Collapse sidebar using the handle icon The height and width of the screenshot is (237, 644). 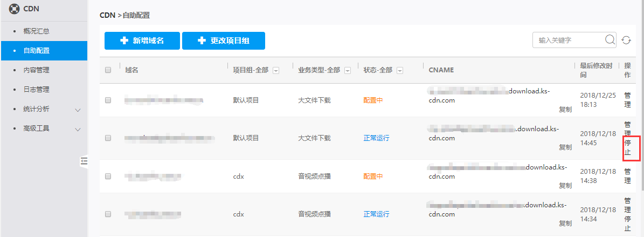pyautogui.click(x=84, y=160)
